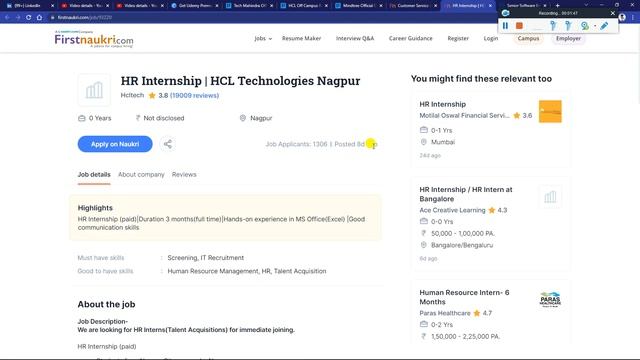The width and height of the screenshot is (640, 360).
Task: Click the Nagpur location text
Action: click(x=261, y=118)
